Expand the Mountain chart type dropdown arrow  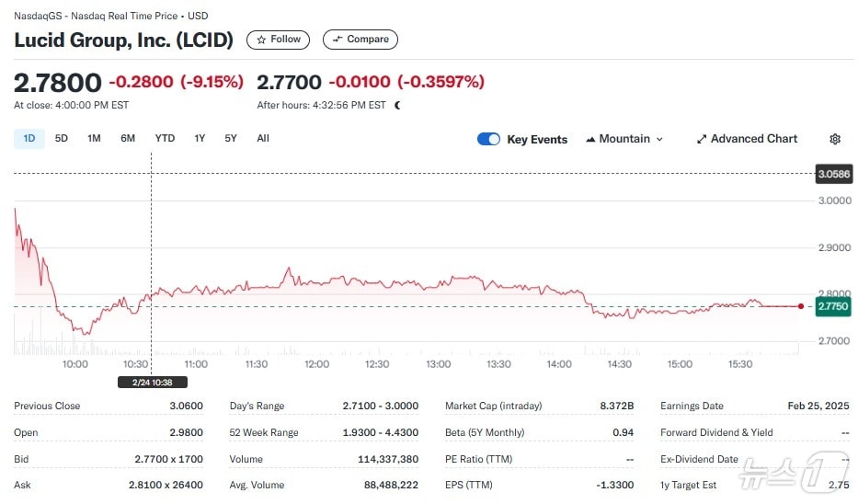click(x=659, y=139)
